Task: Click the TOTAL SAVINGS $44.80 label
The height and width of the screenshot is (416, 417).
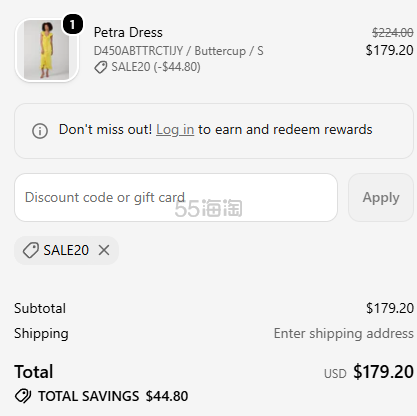Action: [x=113, y=396]
